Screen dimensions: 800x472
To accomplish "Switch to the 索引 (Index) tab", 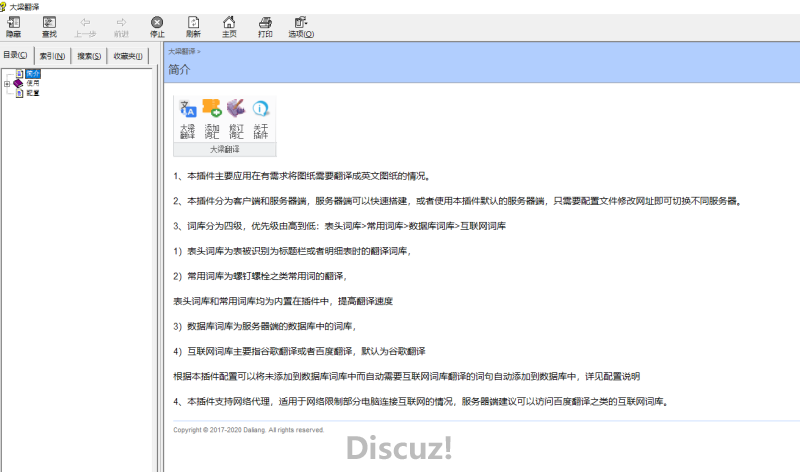I will click(52, 56).
